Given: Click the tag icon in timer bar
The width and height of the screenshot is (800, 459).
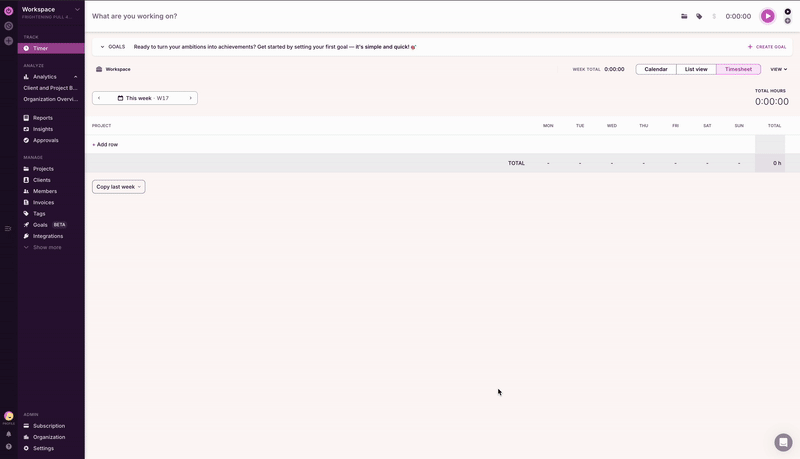Looking at the screenshot, I should (x=699, y=16).
